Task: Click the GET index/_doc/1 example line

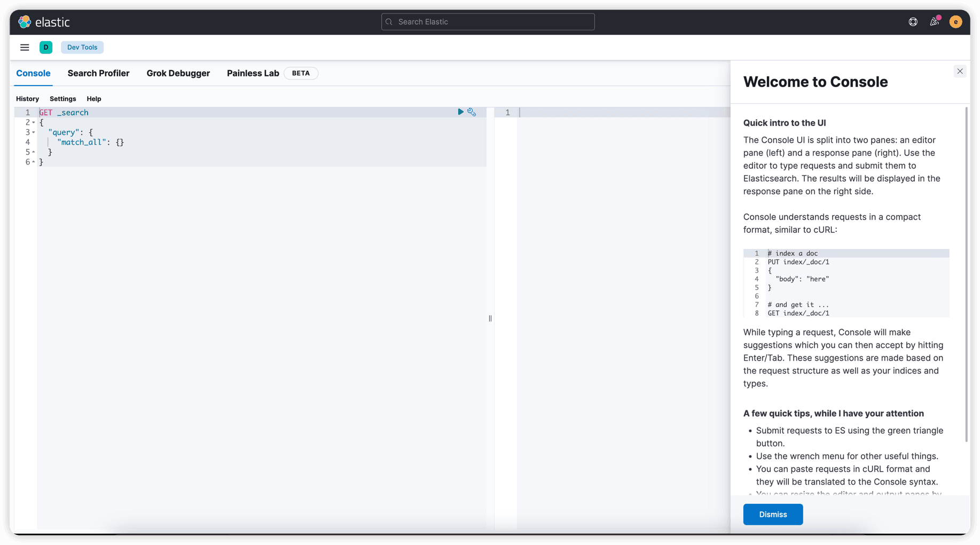Action: (798, 313)
